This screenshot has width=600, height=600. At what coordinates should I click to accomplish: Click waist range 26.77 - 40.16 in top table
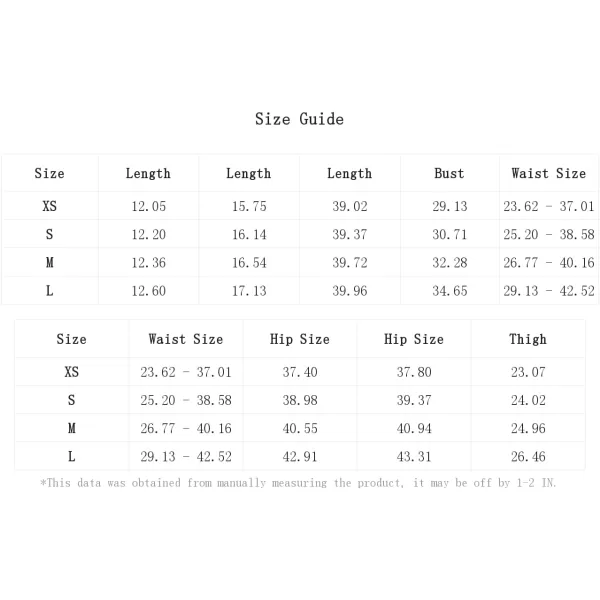click(549, 262)
